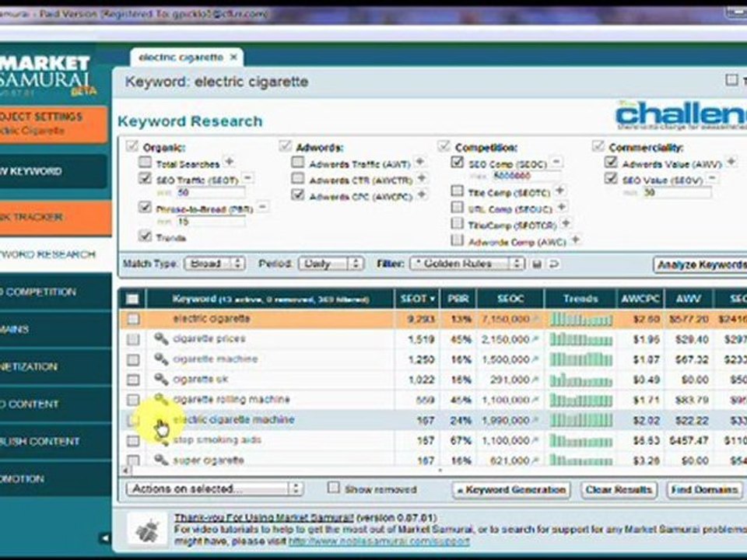747x560 pixels.
Task: Collapse options beside SEO Value (SEOV)
Action: [712, 178]
